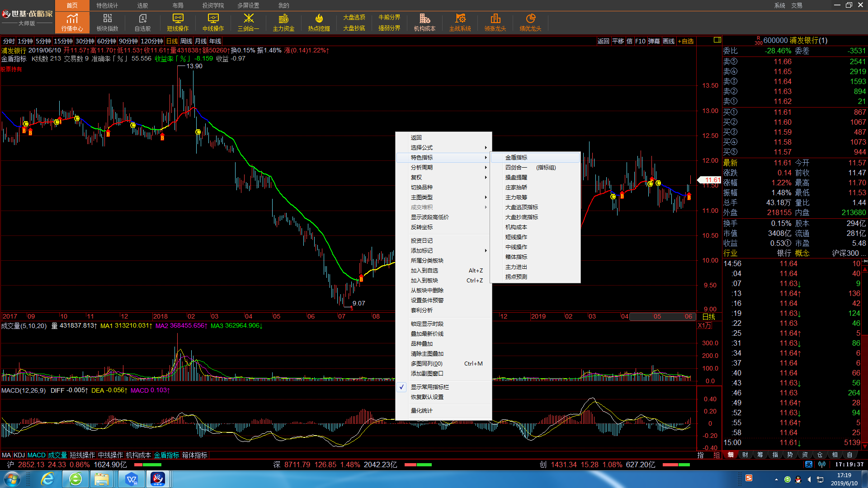Open the 领涨龙头 toolbar icon

point(495,22)
